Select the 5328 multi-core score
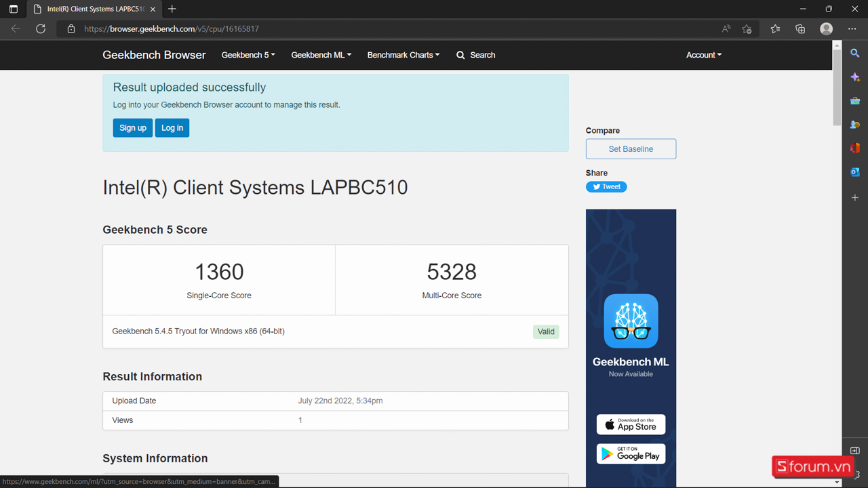The height and width of the screenshot is (488, 868). click(452, 272)
